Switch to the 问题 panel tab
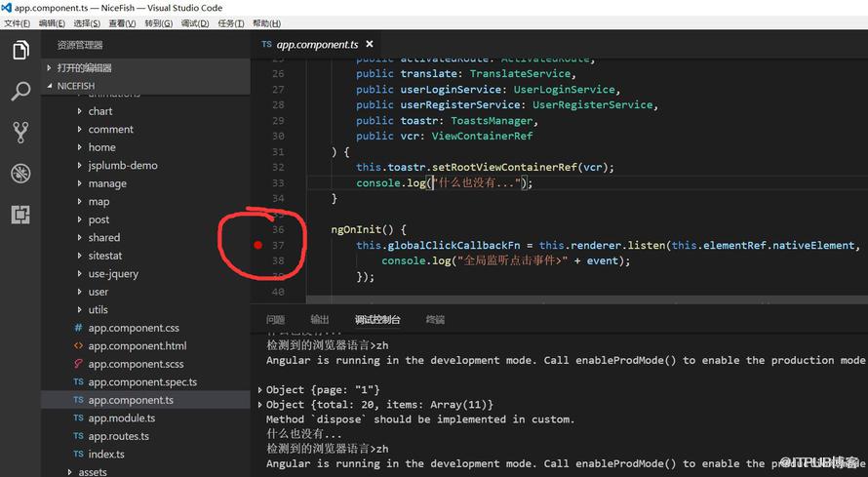 point(275,319)
